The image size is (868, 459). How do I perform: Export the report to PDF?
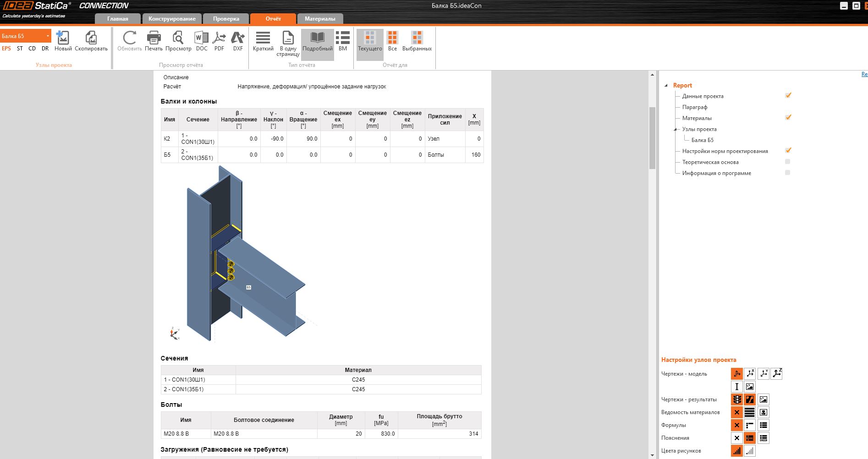[219, 41]
